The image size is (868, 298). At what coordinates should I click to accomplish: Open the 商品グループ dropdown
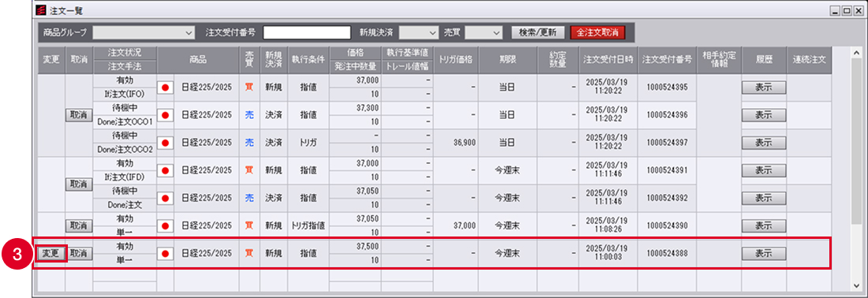tap(144, 32)
